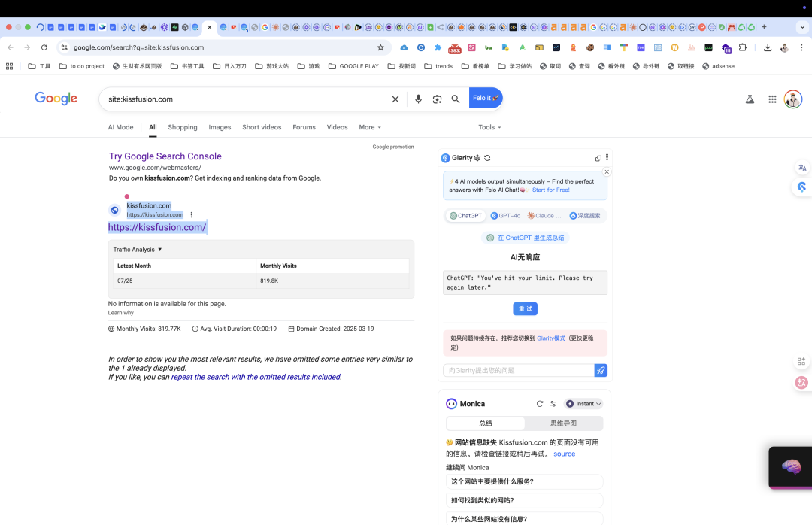Viewport: 812px width, 525px height.
Task: Open Monica source link
Action: click(x=564, y=454)
